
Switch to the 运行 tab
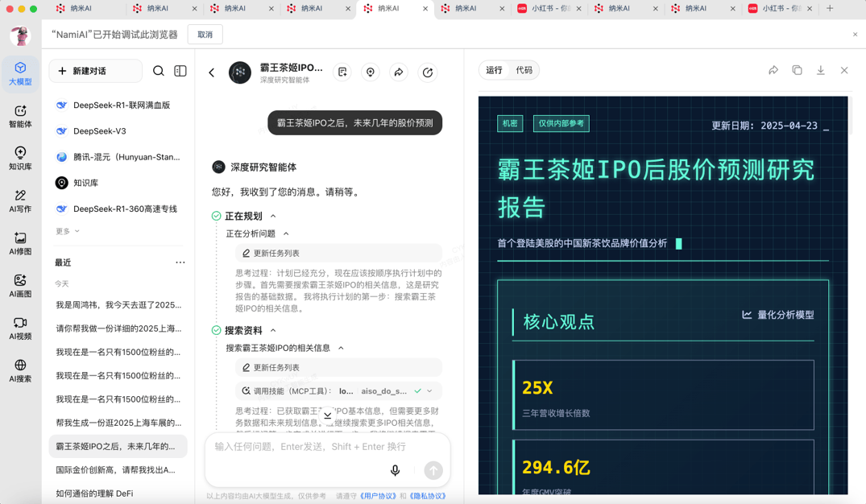[494, 70]
